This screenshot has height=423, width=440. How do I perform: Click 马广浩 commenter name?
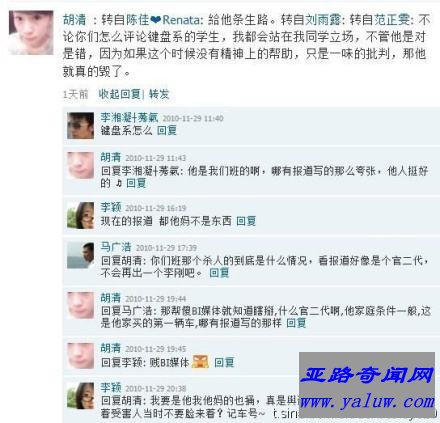[x=116, y=247]
